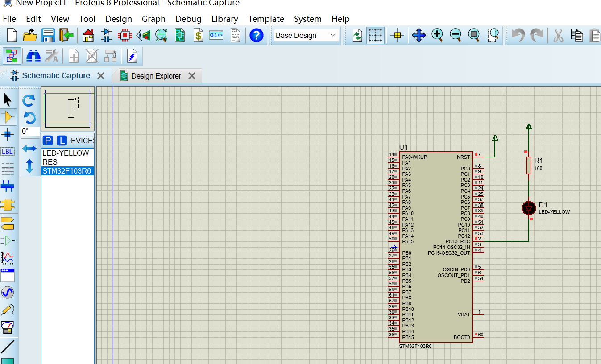
Task: Save the project with floppy icon
Action: pyautogui.click(x=48, y=35)
